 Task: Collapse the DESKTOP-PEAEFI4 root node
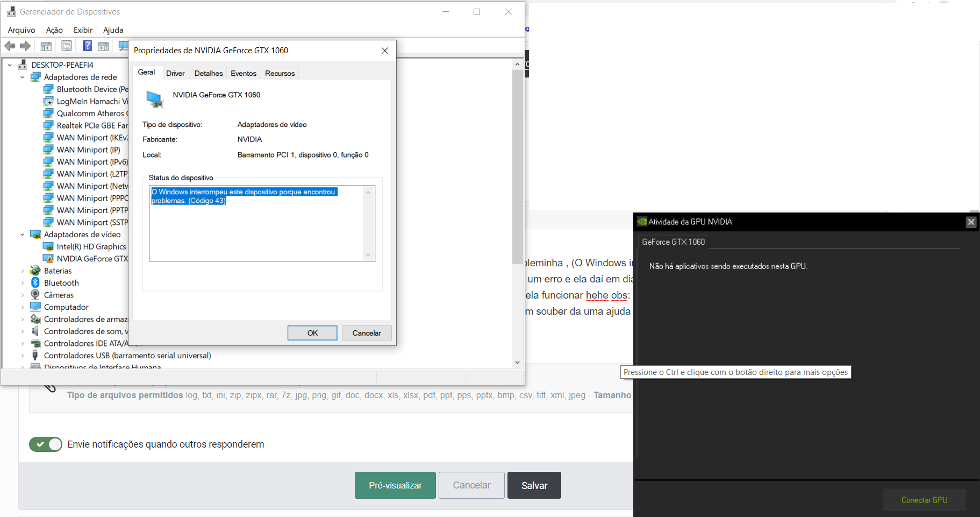(10, 65)
